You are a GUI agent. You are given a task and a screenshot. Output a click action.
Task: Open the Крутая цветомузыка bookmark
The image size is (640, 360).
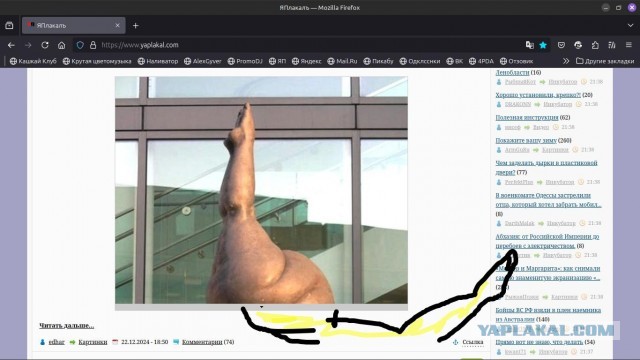click(x=97, y=61)
